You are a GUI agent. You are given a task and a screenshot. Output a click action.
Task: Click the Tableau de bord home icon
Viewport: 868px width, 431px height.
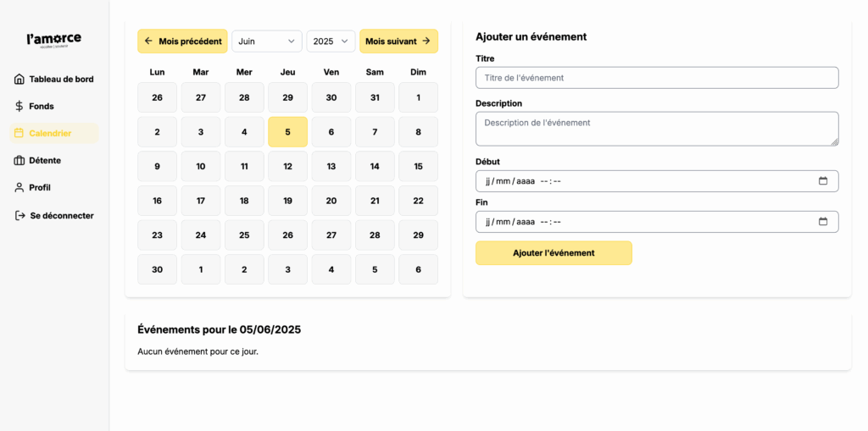click(x=19, y=79)
